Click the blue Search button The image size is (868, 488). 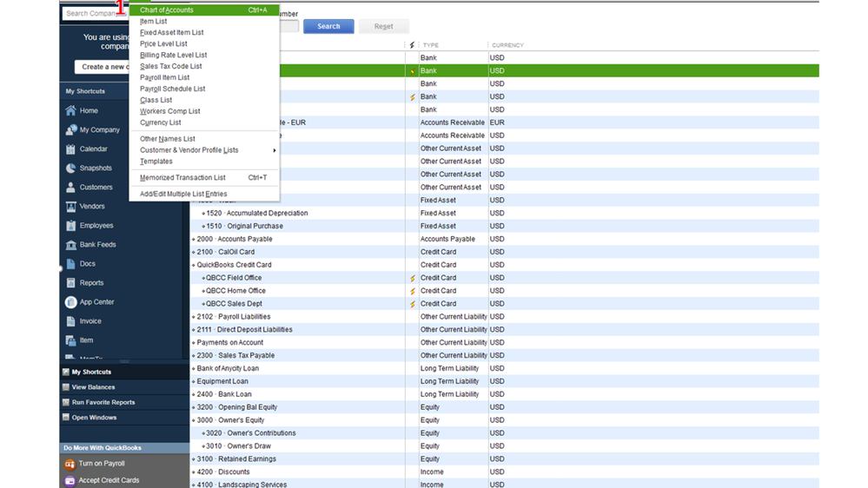(328, 26)
